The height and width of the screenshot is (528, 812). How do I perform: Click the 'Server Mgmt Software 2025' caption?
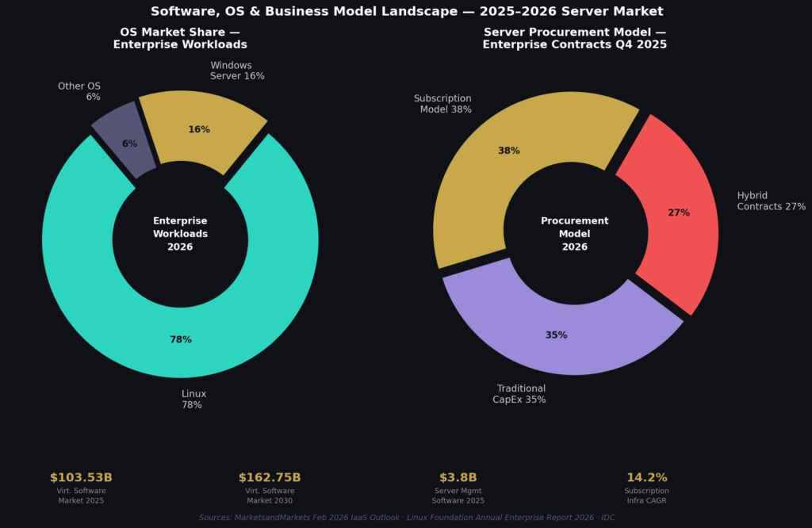[458, 495]
